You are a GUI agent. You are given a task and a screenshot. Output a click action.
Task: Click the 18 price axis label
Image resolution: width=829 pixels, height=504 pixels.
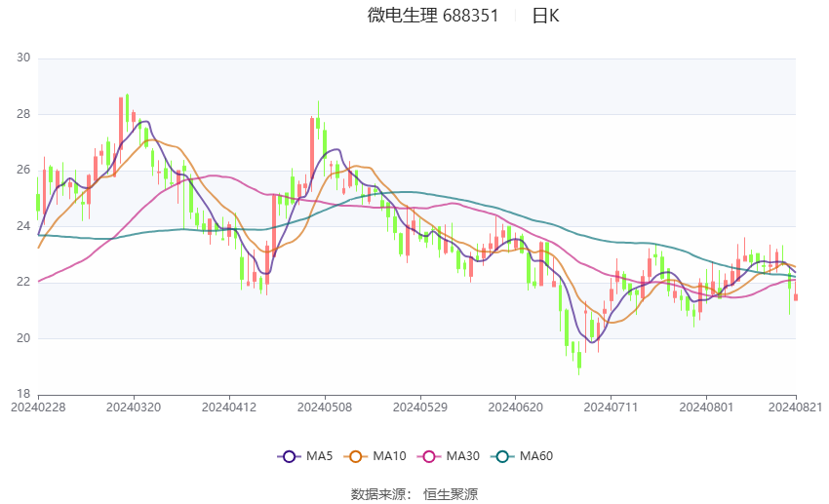(23, 394)
